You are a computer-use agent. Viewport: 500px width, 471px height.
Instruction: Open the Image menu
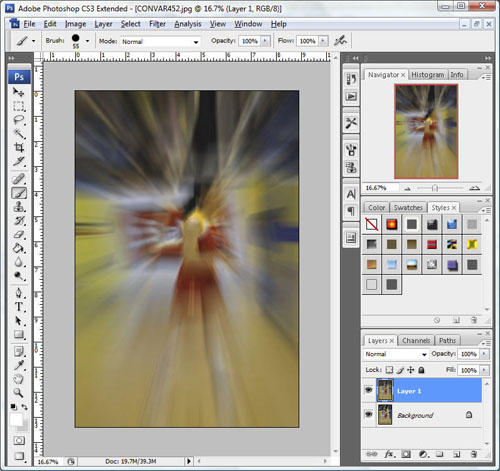(76, 24)
